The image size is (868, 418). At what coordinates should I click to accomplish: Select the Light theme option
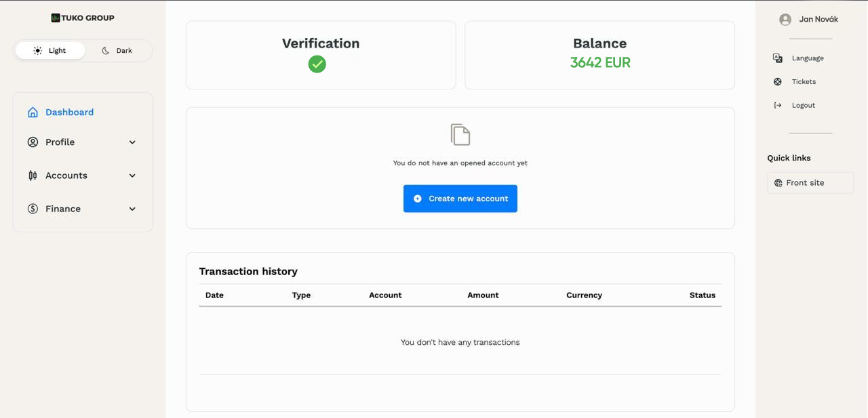(50, 51)
